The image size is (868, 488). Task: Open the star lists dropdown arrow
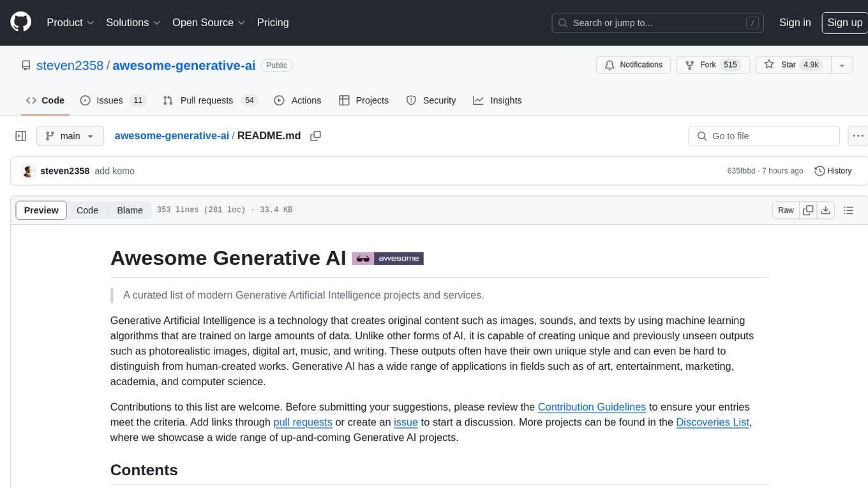tap(842, 65)
